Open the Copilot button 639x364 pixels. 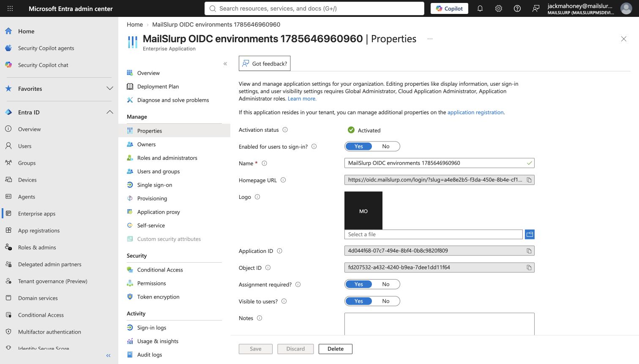449,8
